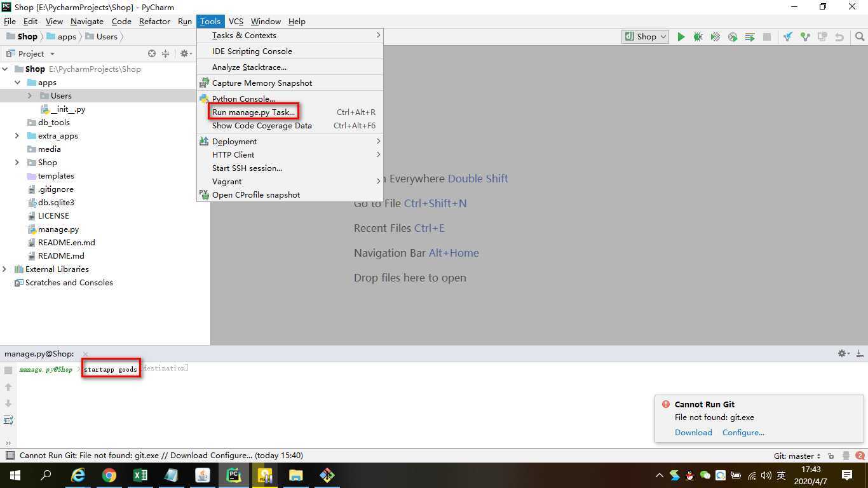Expand the extra_apps folder
The image size is (868, 488).
coord(17,136)
